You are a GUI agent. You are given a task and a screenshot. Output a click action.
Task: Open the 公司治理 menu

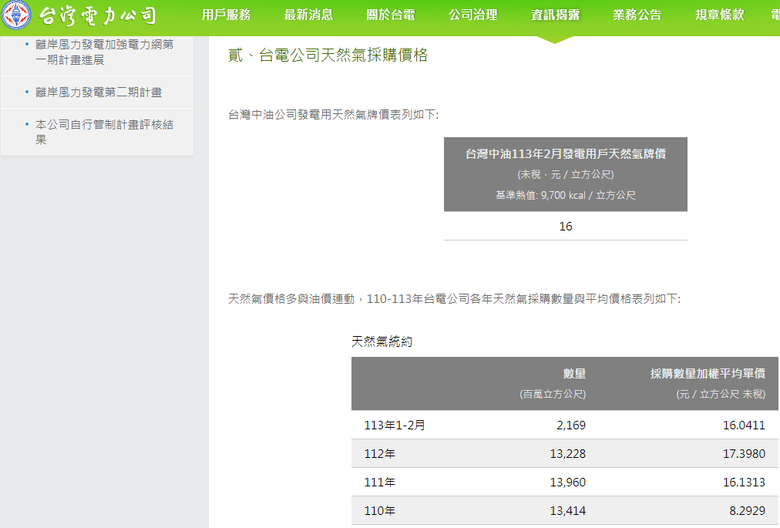pyautogui.click(x=473, y=15)
